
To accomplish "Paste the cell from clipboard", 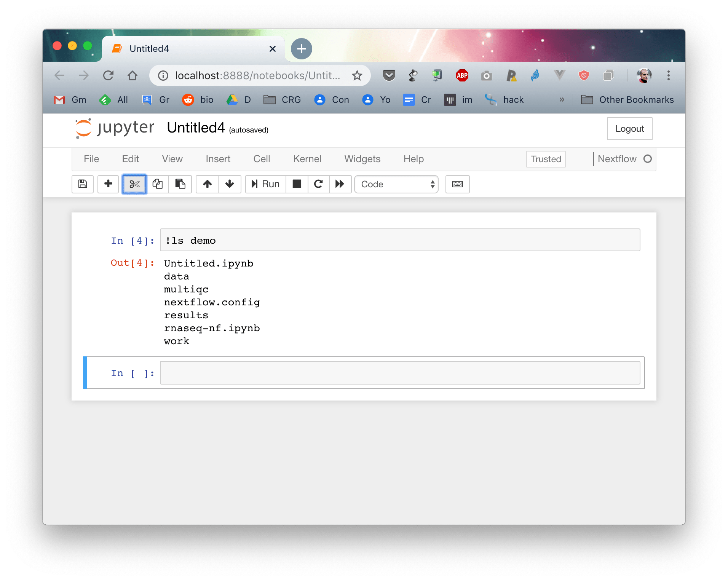I will pyautogui.click(x=180, y=184).
